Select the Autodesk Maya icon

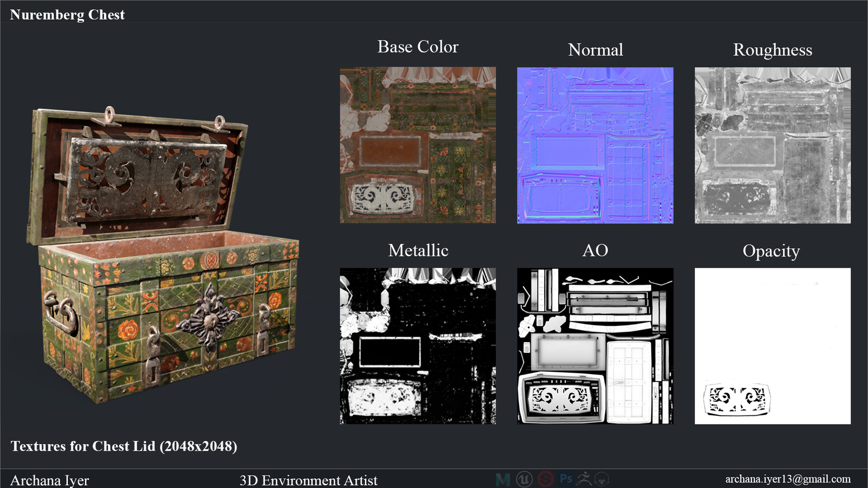click(502, 479)
